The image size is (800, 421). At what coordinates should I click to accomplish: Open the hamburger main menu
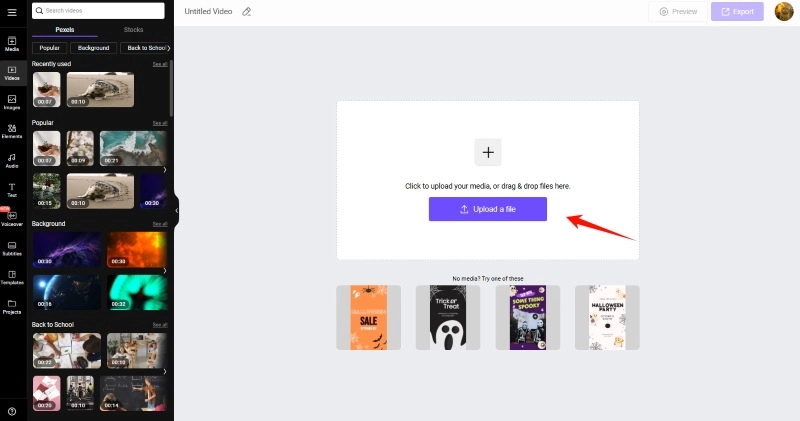point(12,12)
